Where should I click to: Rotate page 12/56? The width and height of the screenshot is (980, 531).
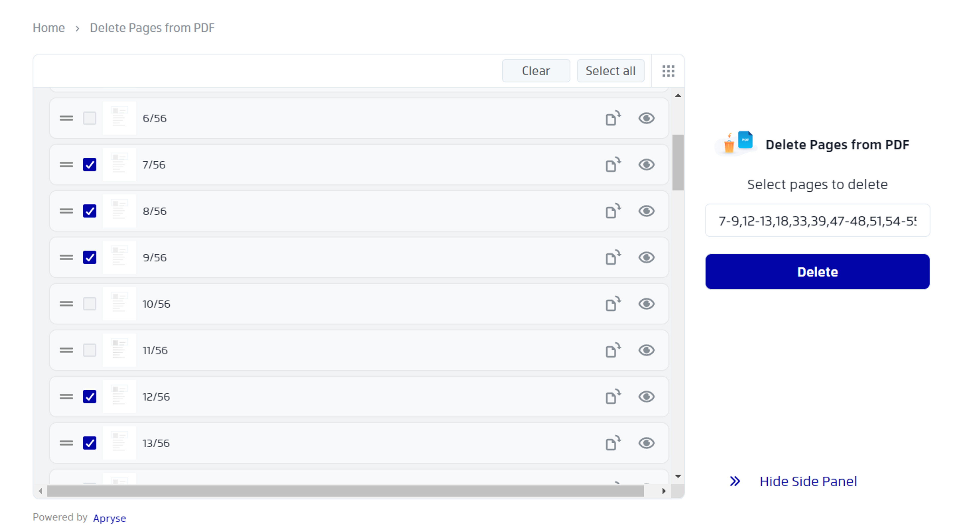[613, 397]
